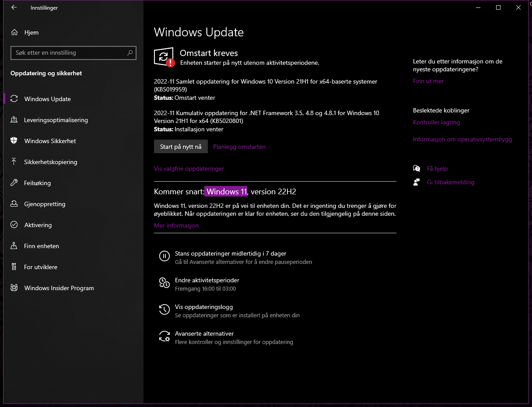Click the clock icon for Endre aktivitetsperioder

pyautogui.click(x=164, y=283)
